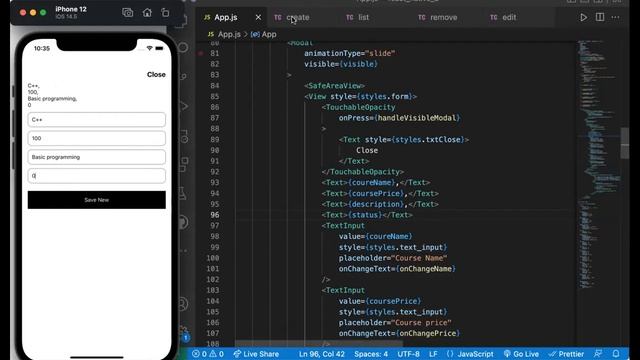Rotate the iPhone 12 simulator
The width and height of the screenshot is (640, 360).
click(x=165, y=13)
